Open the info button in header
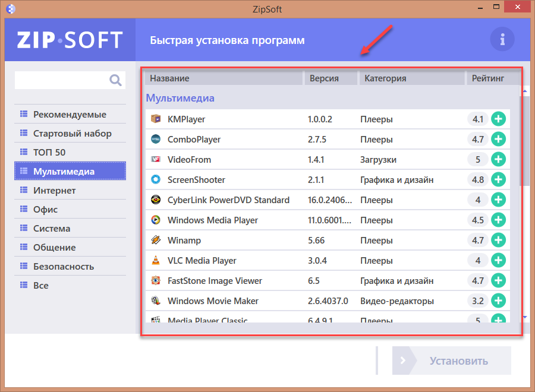 pos(502,39)
